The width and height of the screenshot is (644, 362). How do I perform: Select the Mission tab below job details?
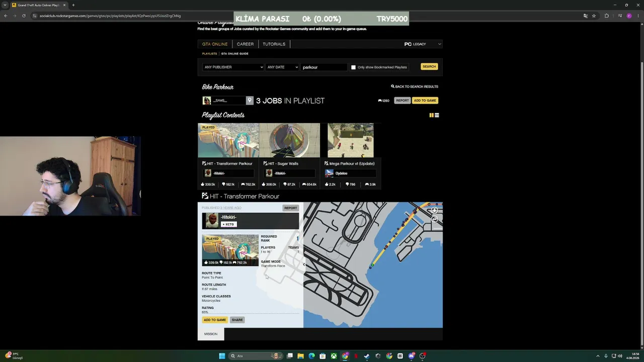point(211,334)
